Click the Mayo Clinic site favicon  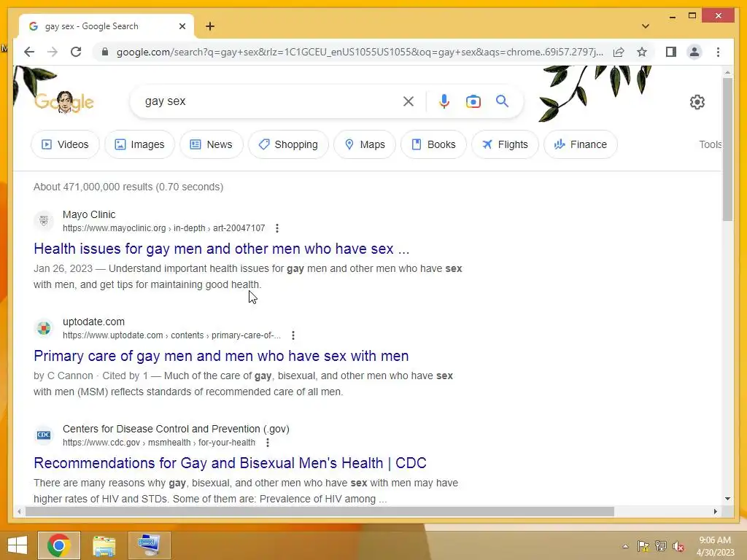tap(44, 220)
